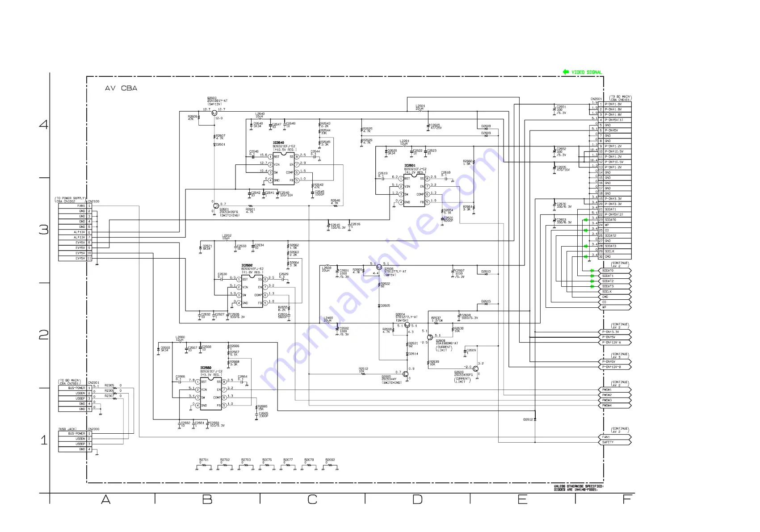Click the Q2606 transistor symbol
760x532 pixels.
379,267
